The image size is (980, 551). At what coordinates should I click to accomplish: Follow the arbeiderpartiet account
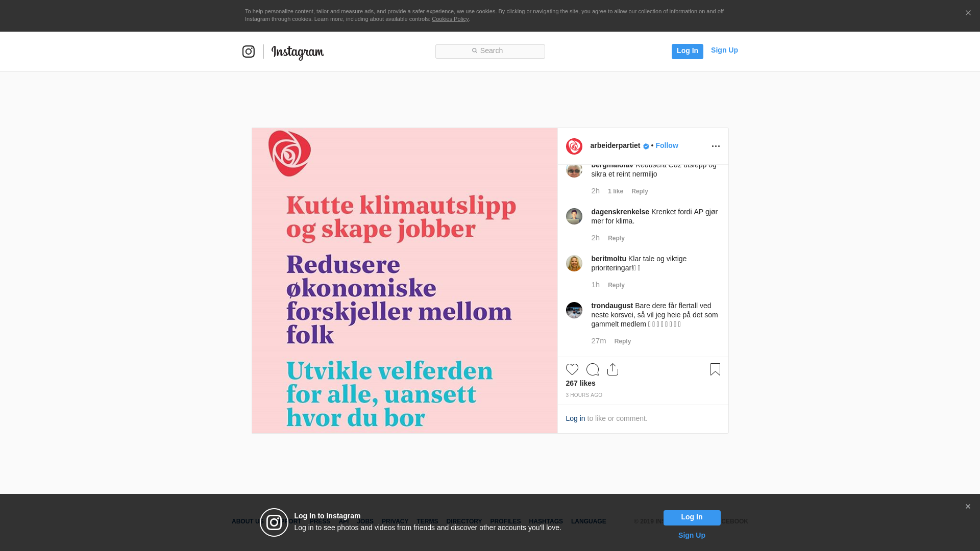tap(667, 146)
